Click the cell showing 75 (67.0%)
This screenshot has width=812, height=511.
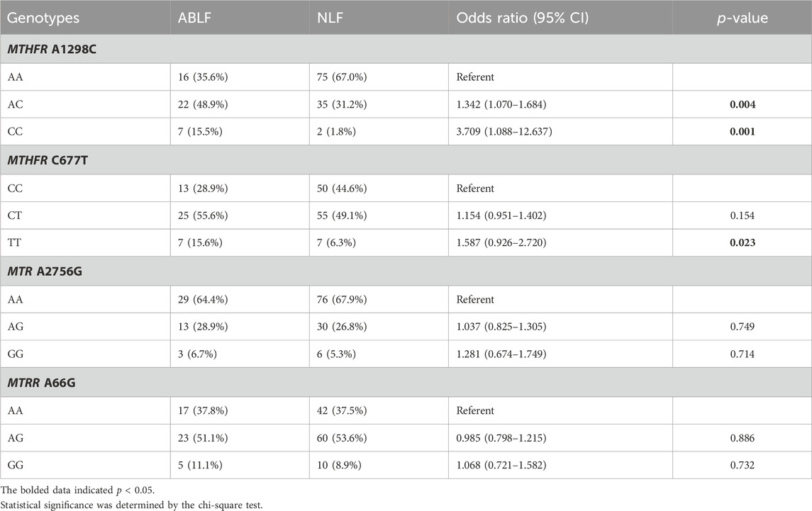[379, 77]
